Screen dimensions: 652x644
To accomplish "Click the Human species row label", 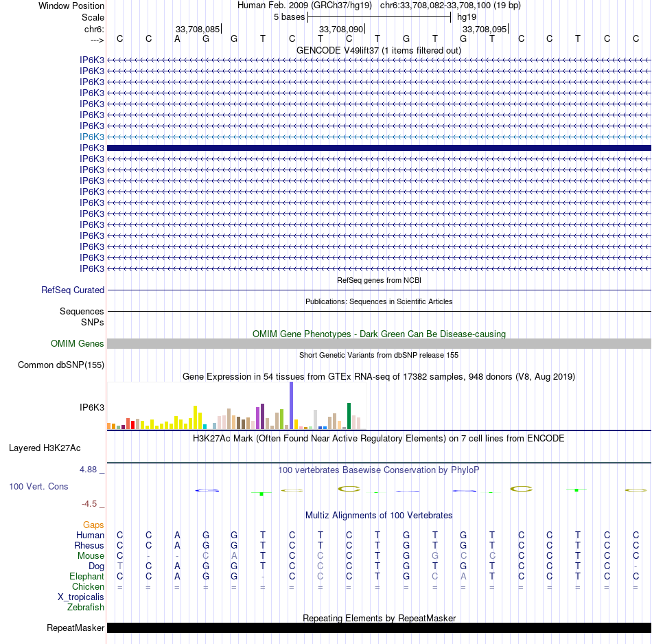I will click(90, 535).
